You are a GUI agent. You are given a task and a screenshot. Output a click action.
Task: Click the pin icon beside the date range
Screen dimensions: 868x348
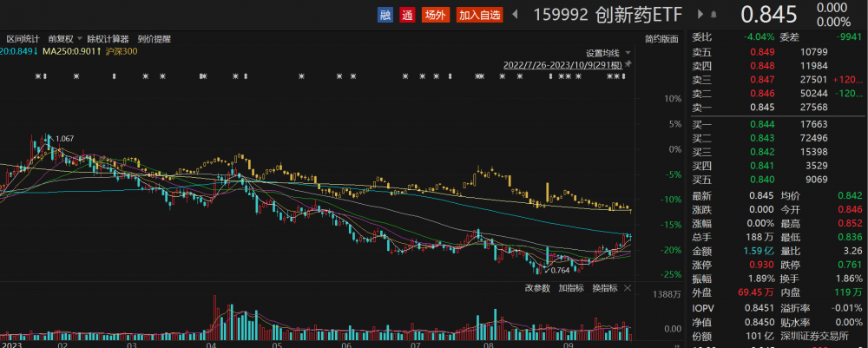[628, 65]
